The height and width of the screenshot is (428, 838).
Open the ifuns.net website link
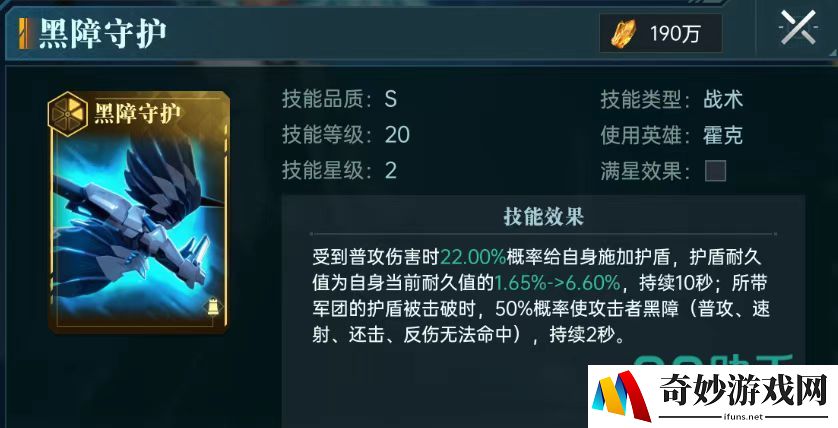pyautogui.click(x=743, y=416)
